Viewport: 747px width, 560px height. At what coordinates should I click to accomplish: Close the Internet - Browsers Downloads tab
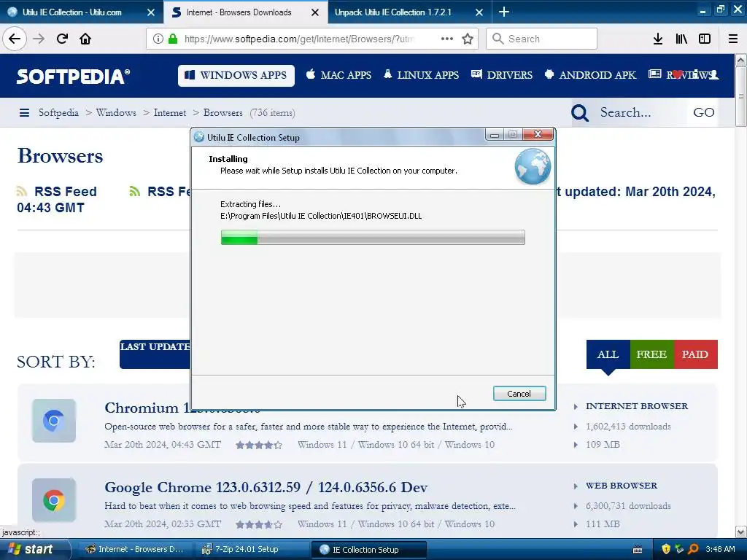click(x=315, y=12)
